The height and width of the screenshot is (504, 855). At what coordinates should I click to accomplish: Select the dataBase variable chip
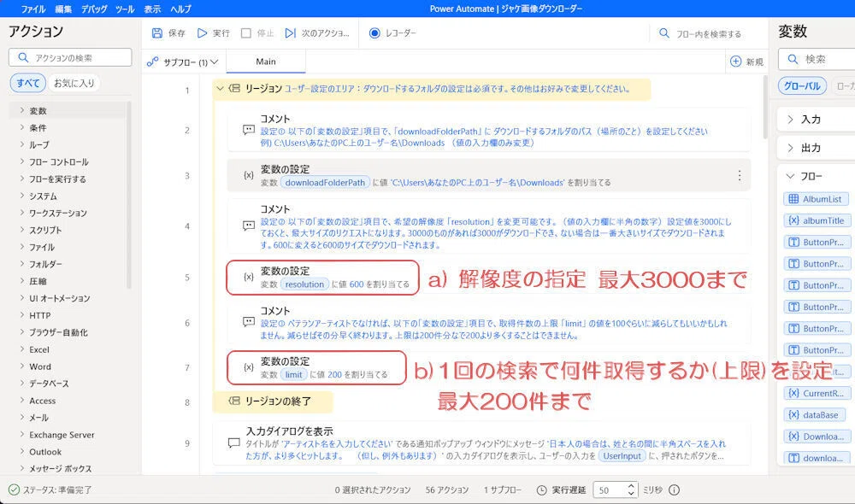tap(815, 414)
